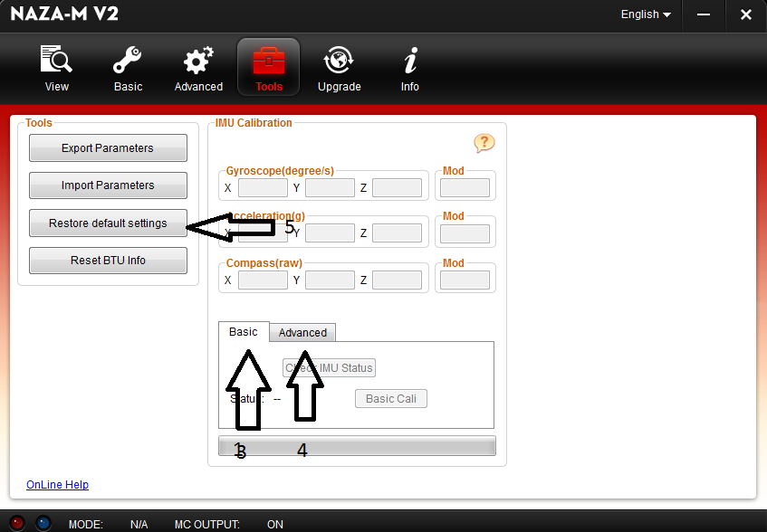Click Reset BTU Info button
This screenshot has width=767, height=532.
[108, 261]
